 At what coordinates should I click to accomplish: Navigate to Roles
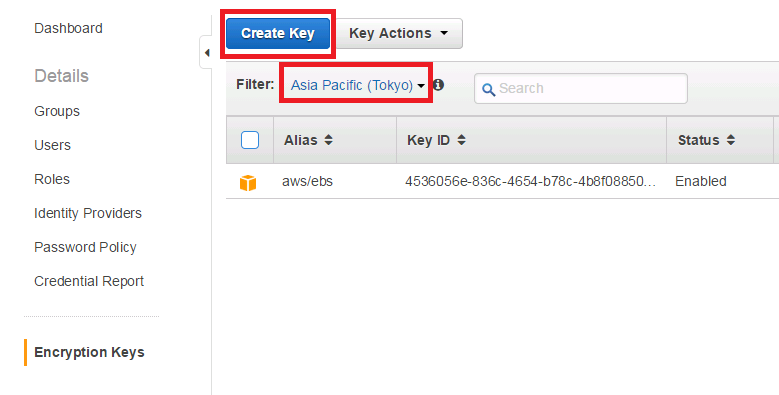click(x=52, y=179)
